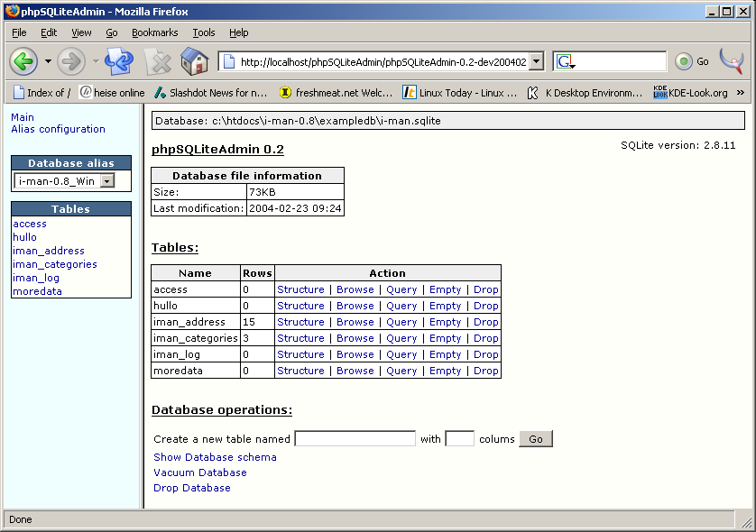The image size is (756, 532).
Task: Open the freshmeat.net bookmark
Action: [x=337, y=93]
